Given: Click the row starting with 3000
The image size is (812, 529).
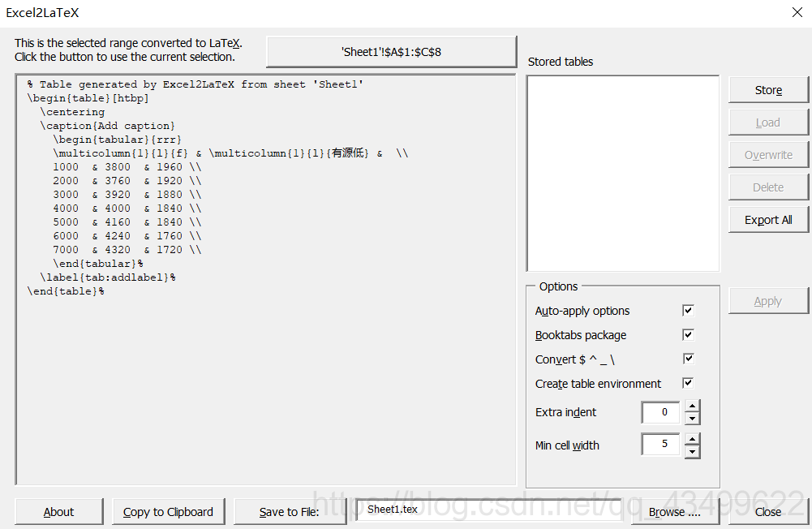Looking at the screenshot, I should click(x=127, y=195).
